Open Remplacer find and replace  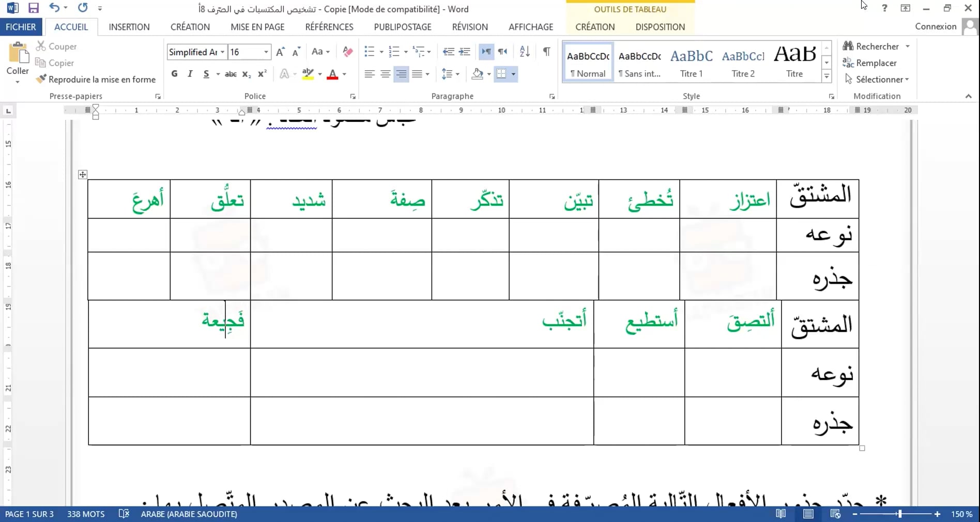coord(870,63)
